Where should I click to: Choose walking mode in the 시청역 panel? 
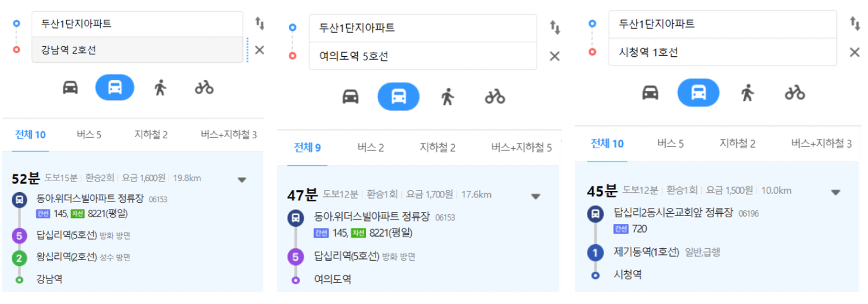747,93
